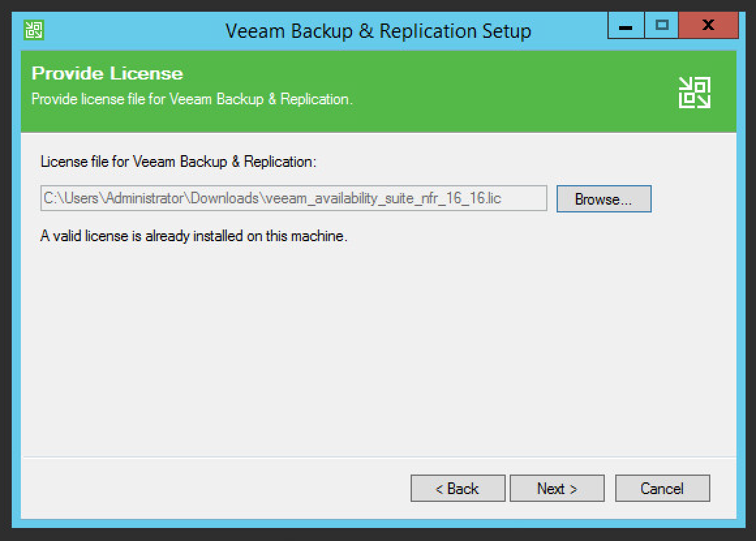Click the blank footer area left of Back
The height and width of the screenshot is (541, 756).
pyautogui.click(x=215, y=488)
